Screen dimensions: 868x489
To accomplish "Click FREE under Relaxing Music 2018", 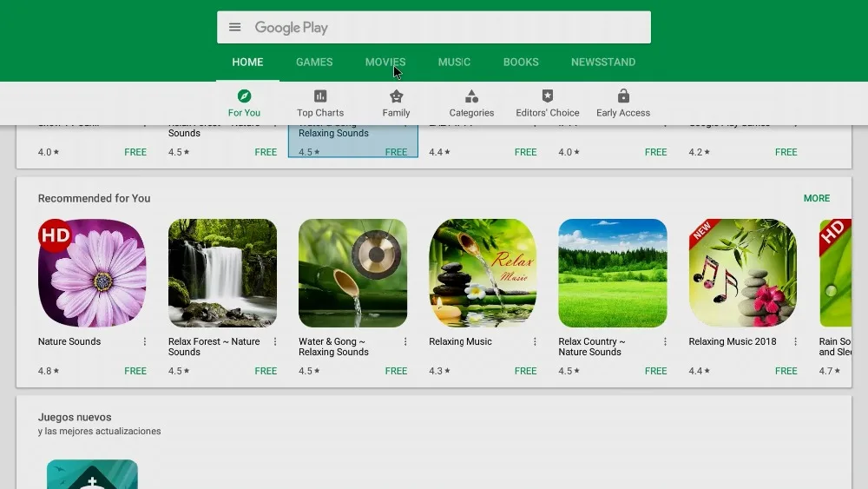I will pyautogui.click(x=786, y=371).
